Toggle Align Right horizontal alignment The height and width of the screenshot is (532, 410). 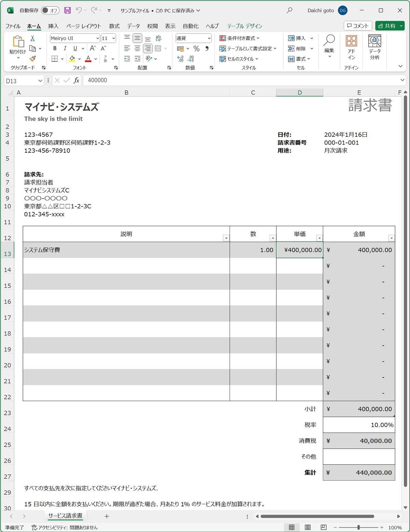tap(148, 49)
